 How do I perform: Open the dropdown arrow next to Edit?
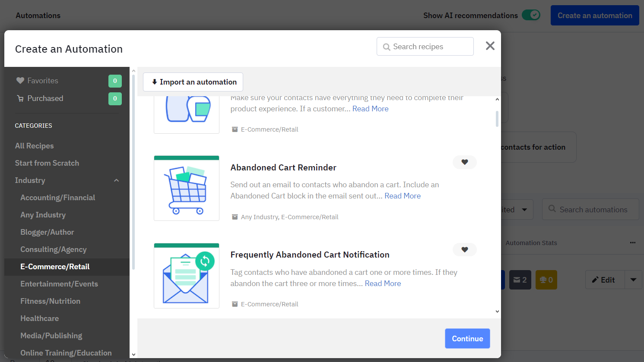click(633, 280)
